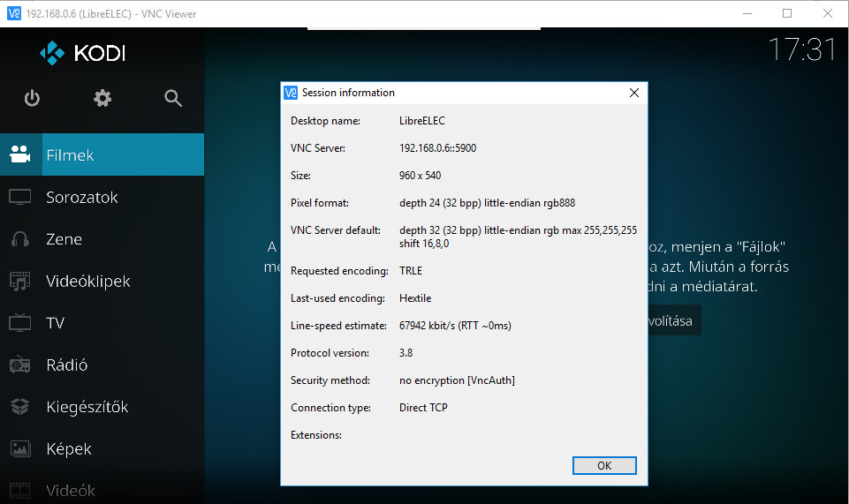The width and height of the screenshot is (849, 504).
Task: Click the Zene headphones icon
Action: 20,238
